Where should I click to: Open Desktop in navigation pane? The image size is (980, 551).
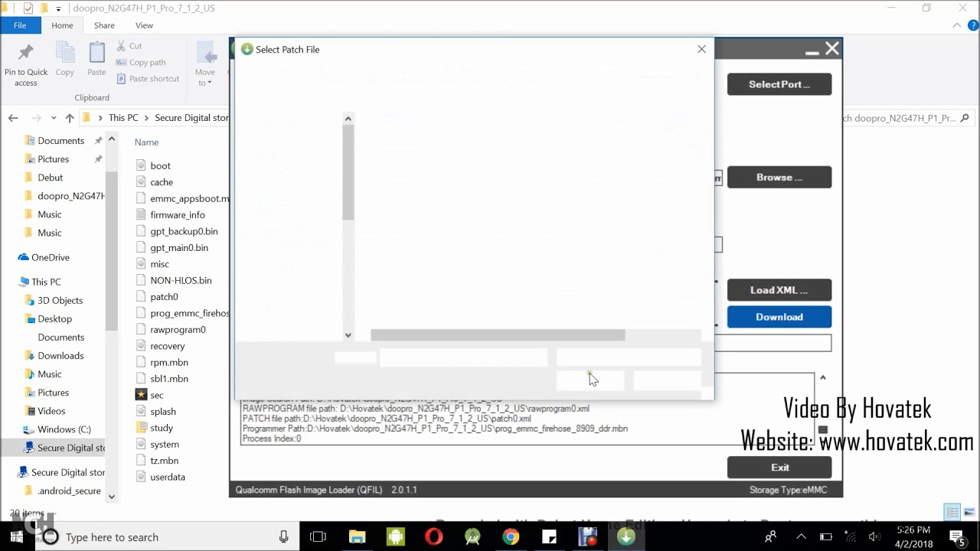tap(54, 318)
